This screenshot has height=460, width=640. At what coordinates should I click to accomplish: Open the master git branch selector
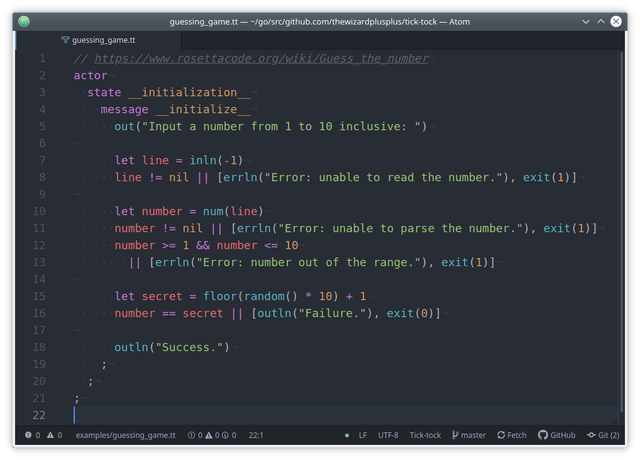point(469,435)
